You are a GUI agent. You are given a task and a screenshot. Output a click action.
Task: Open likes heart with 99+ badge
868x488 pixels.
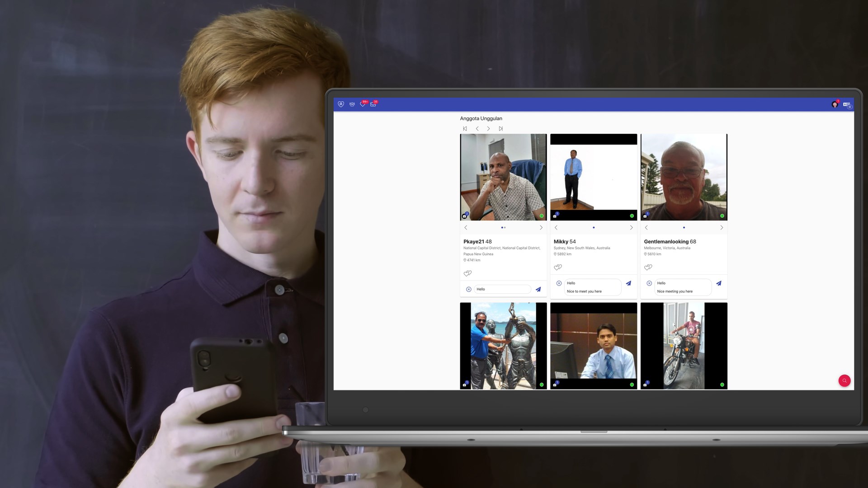tap(363, 104)
